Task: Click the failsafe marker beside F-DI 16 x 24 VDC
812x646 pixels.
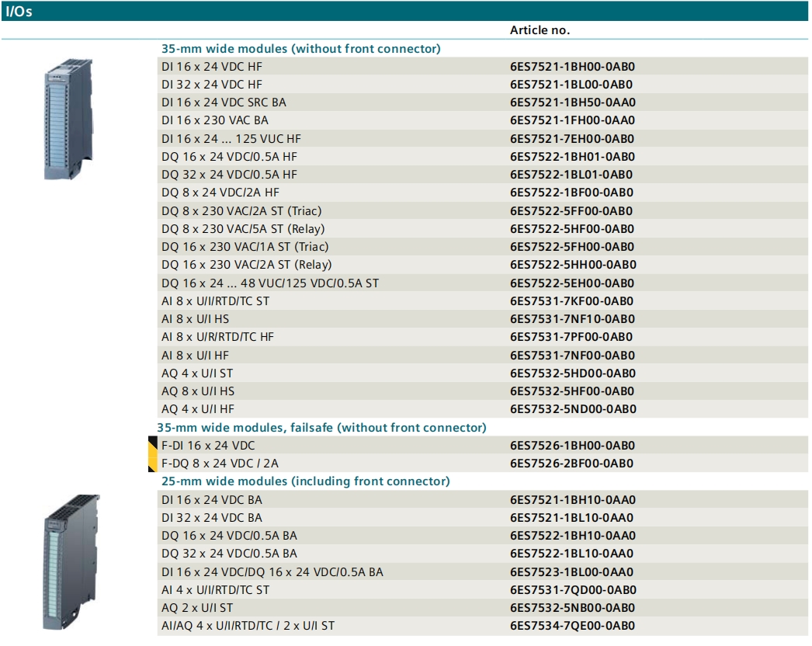Action: [153, 446]
